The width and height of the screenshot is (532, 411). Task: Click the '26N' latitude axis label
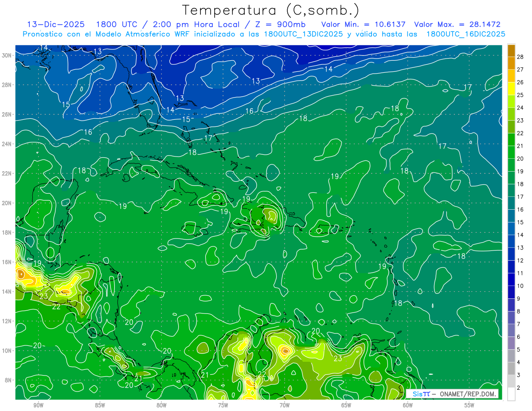point(8,114)
